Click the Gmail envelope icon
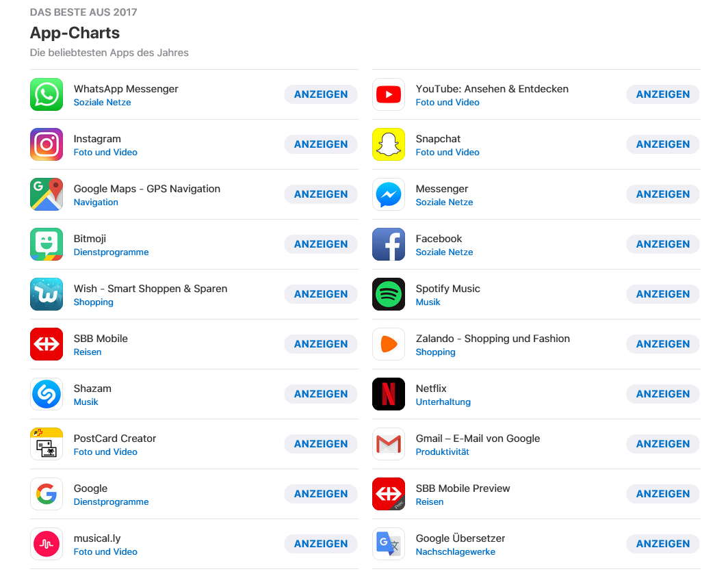This screenshot has height=576, width=728. click(x=389, y=444)
